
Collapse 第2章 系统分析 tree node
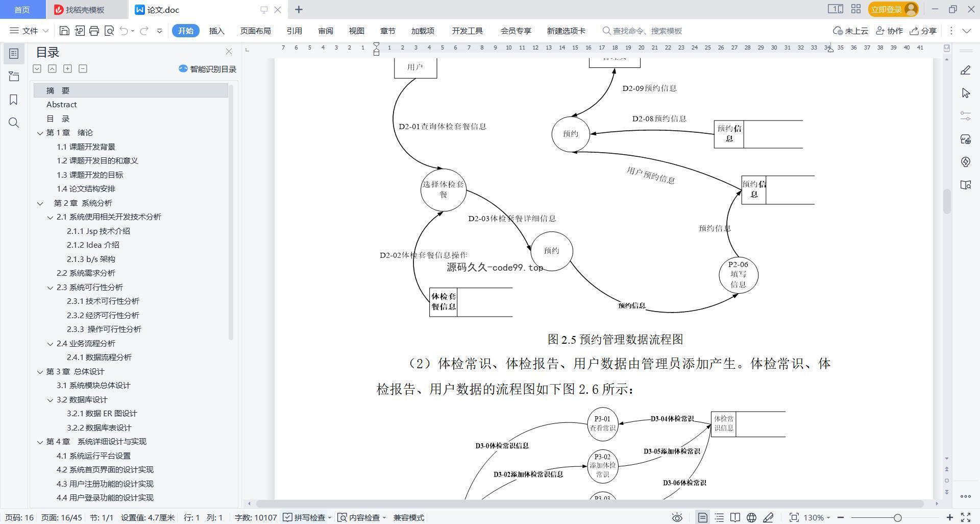tap(40, 203)
